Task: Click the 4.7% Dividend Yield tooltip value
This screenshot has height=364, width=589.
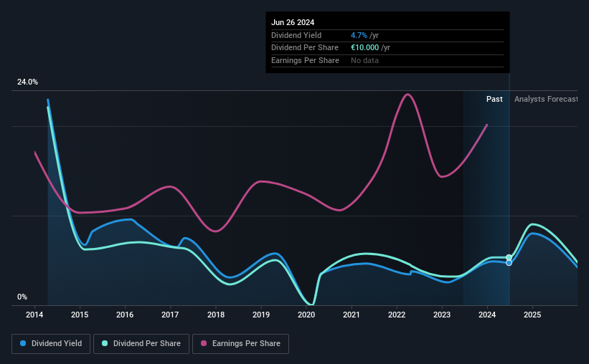Action: point(359,35)
